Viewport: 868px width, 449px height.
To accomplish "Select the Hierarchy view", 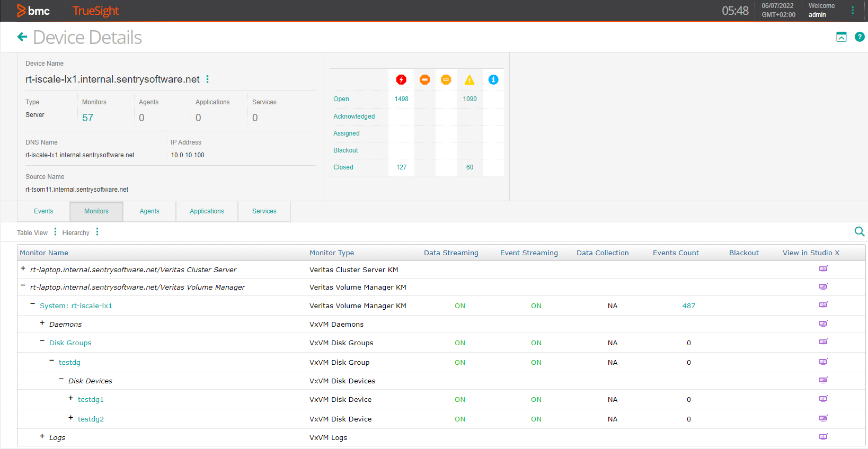I will (x=76, y=233).
